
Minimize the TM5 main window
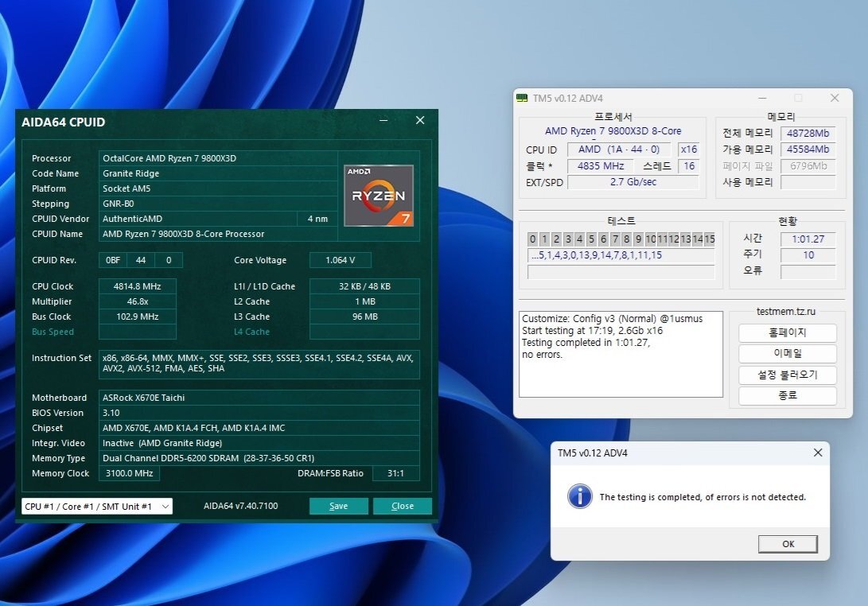point(762,98)
